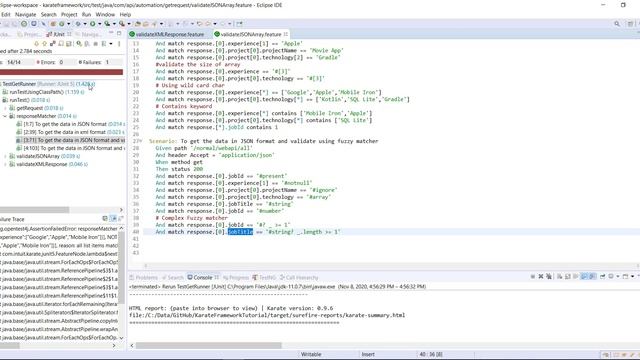Open the Navigate menu

pos(26,14)
